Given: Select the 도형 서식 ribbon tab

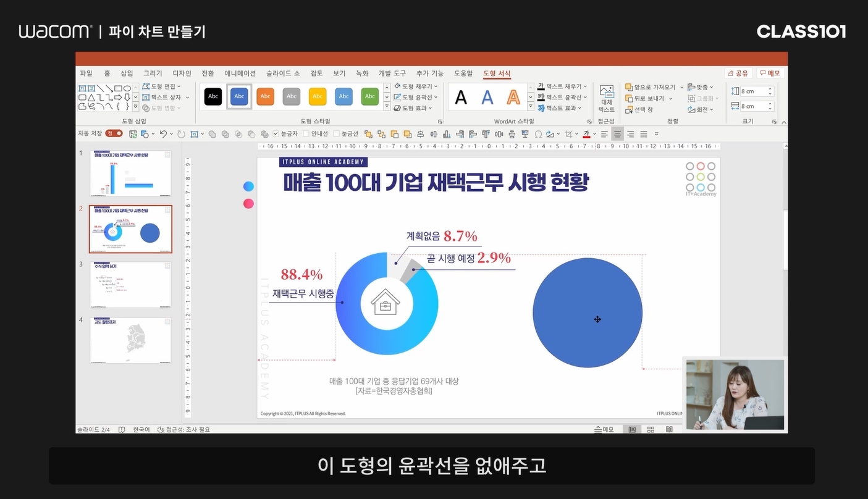Looking at the screenshot, I should click(x=497, y=73).
